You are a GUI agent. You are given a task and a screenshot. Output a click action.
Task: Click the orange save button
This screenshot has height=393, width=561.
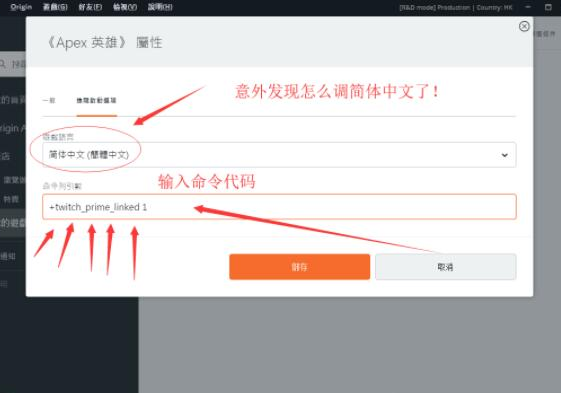tap(299, 267)
